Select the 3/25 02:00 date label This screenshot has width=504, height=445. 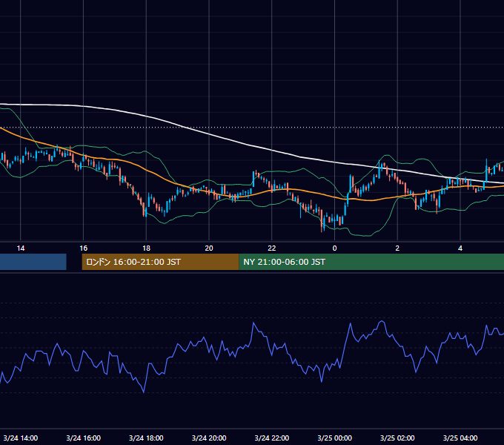(x=397, y=438)
